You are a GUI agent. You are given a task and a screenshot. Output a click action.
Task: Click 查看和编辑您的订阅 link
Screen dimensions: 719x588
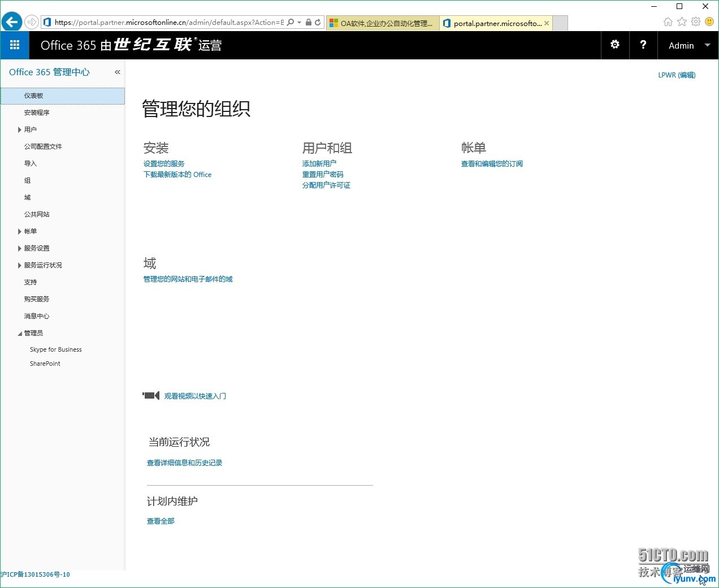pyautogui.click(x=492, y=163)
